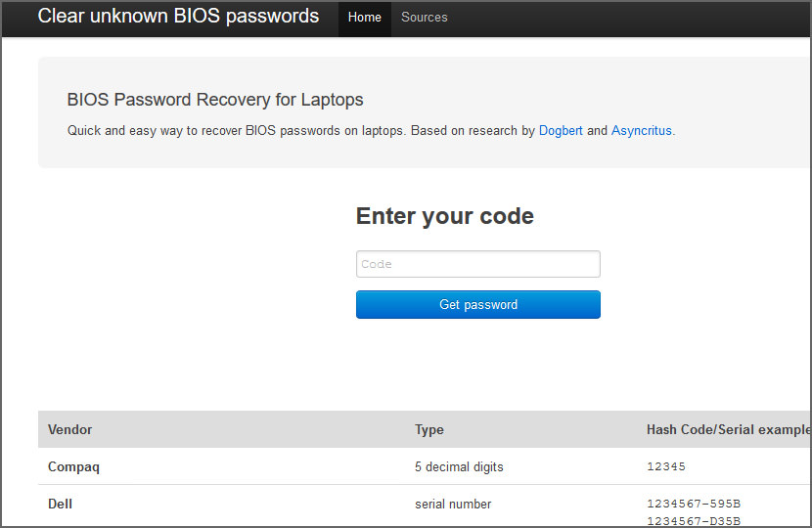Screen dimensions: 812x528
Task: Select the 'Enter your code' heading
Action: pos(444,216)
